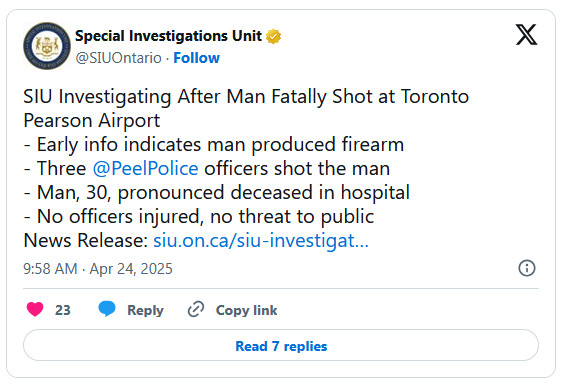Image resolution: width=562 pixels, height=385 pixels.
Task: Click the chain link icon
Action: (196, 309)
